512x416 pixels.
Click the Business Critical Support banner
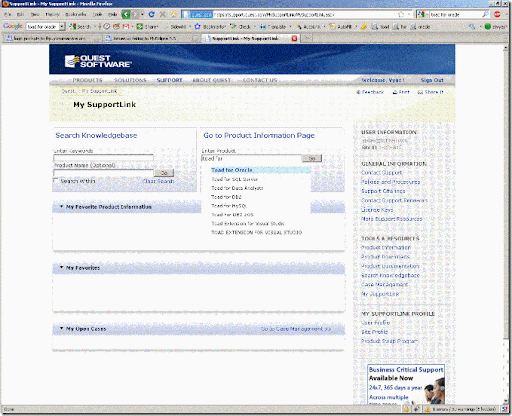pyautogui.click(x=406, y=384)
